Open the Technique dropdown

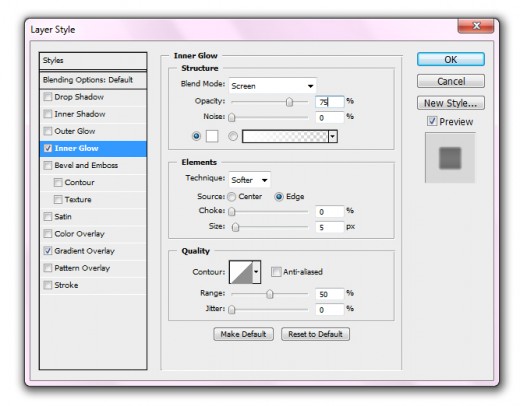249,180
